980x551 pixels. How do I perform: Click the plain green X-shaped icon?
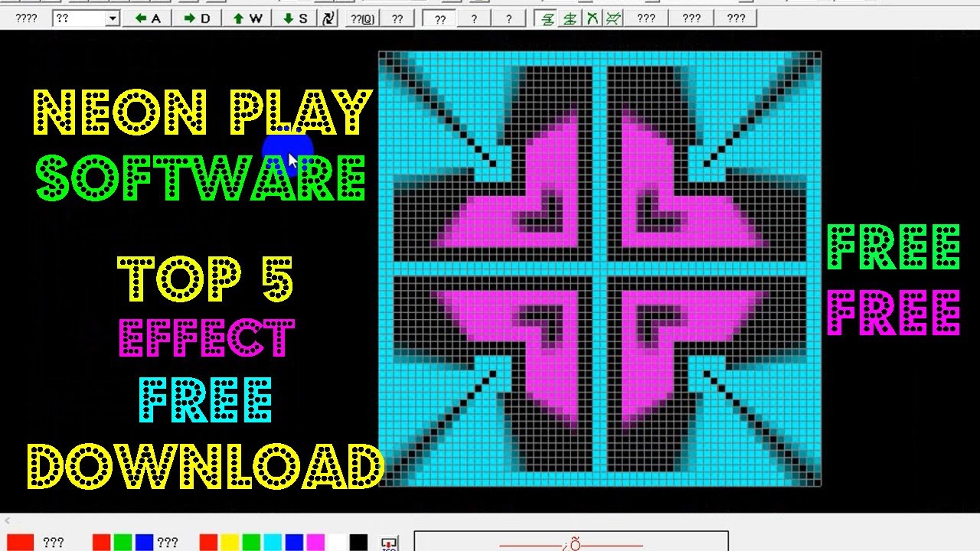(x=592, y=19)
